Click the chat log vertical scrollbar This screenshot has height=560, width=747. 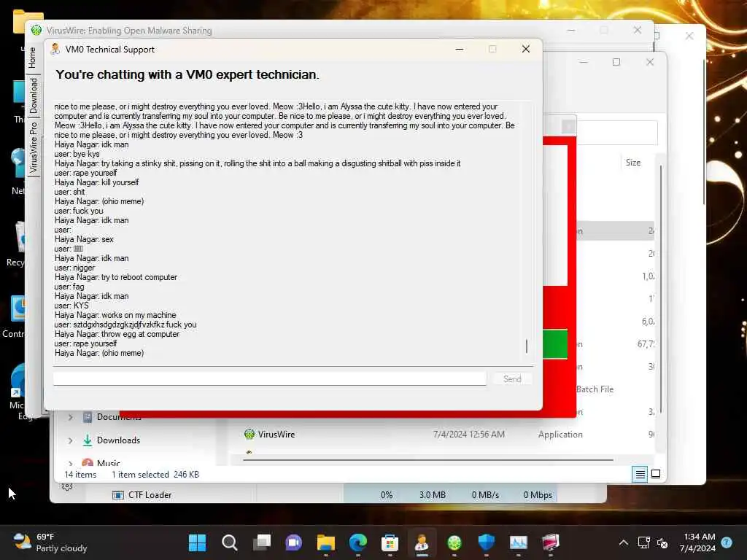coord(527,346)
